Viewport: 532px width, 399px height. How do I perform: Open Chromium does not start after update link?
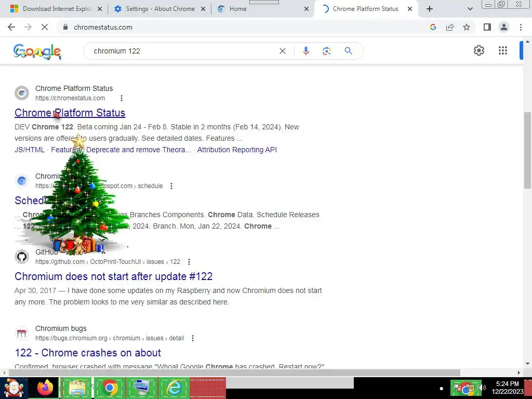(113, 276)
